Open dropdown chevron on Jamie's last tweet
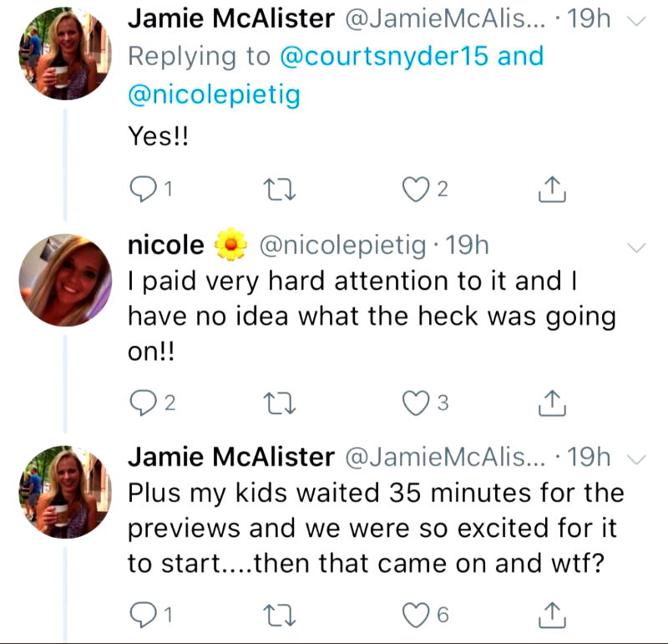 point(636,459)
